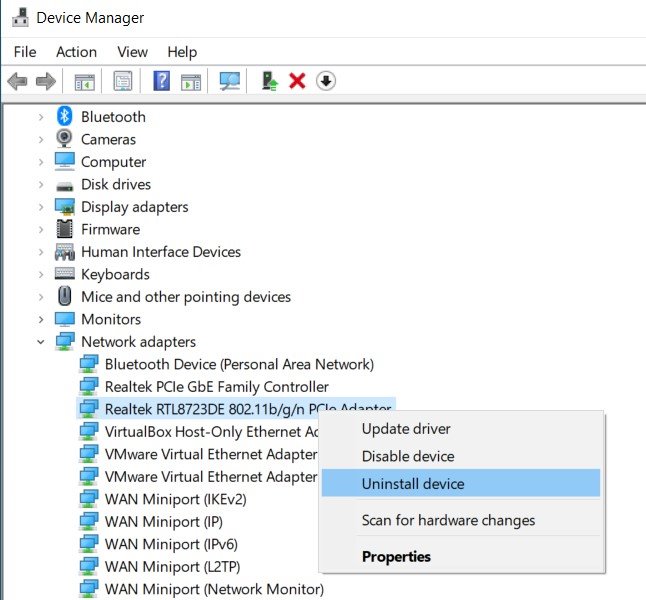The height and width of the screenshot is (600, 646).
Task: Click the Forward arrow toolbar icon
Action: (x=46, y=81)
